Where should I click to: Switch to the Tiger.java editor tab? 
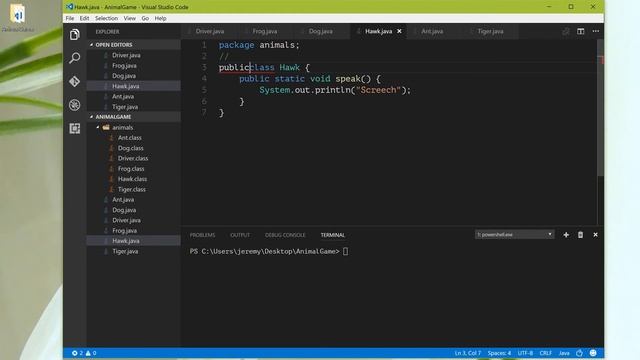491,31
